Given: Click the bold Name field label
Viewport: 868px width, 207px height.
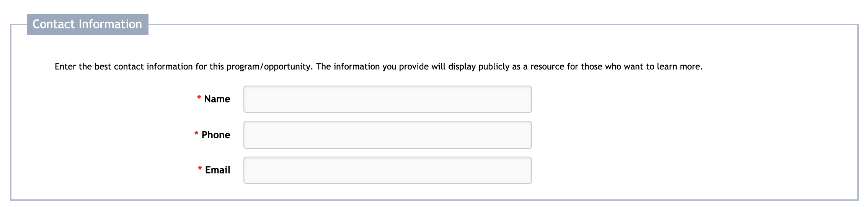Looking at the screenshot, I should 217,99.
